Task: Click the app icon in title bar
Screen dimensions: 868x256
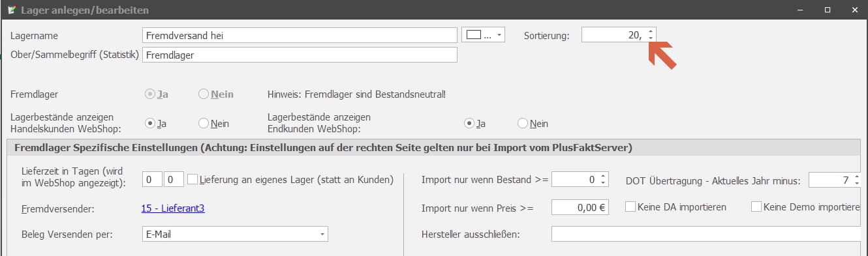Action: coord(11,10)
